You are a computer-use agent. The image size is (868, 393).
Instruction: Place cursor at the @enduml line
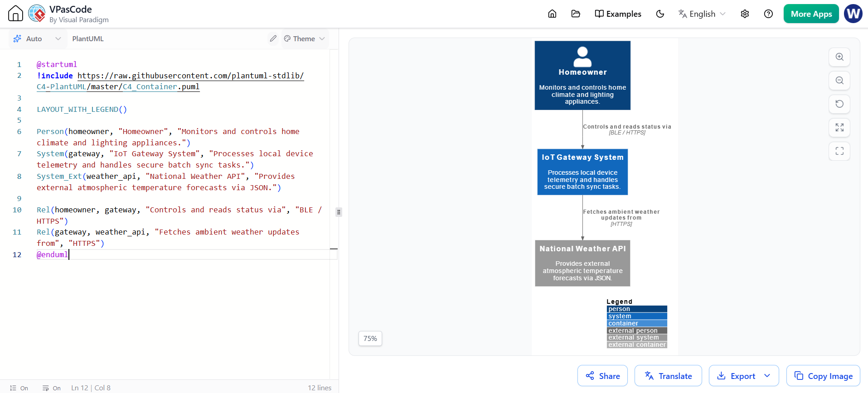click(x=53, y=254)
